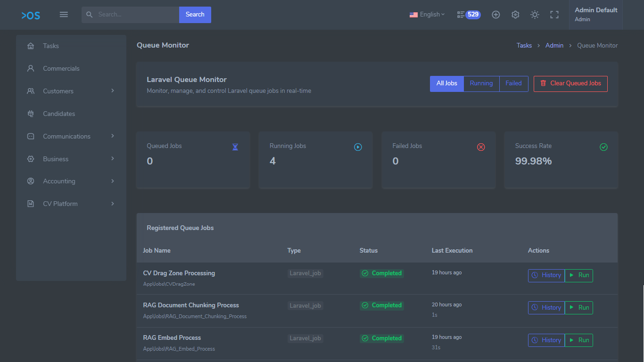
Task: Click the play icon in RAG Embed Process Run
Action: pos(571,340)
